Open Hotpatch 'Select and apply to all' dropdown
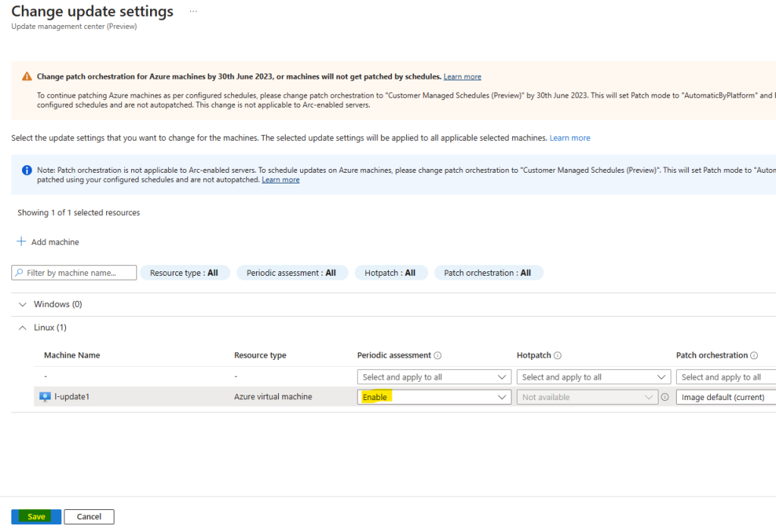776x532 pixels. click(593, 377)
